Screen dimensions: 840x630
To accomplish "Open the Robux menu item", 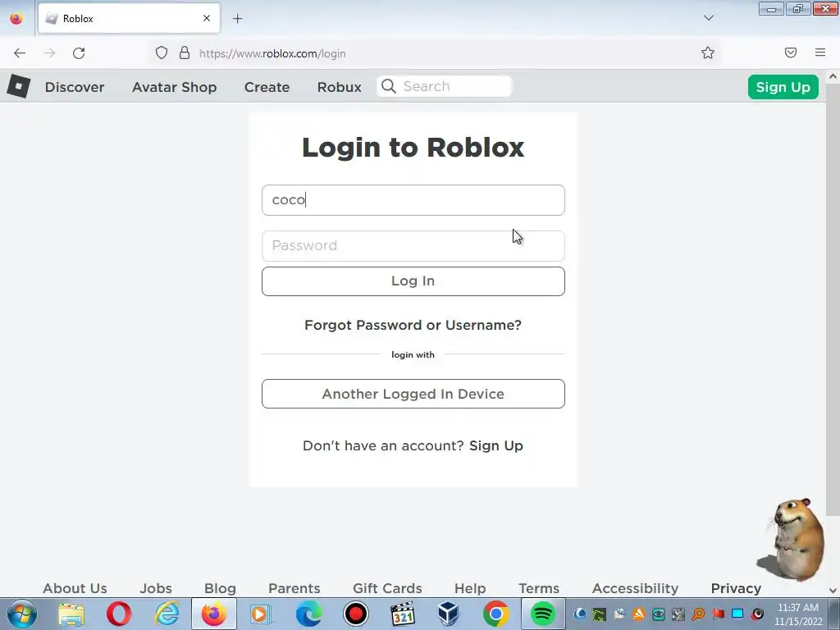I will (339, 87).
